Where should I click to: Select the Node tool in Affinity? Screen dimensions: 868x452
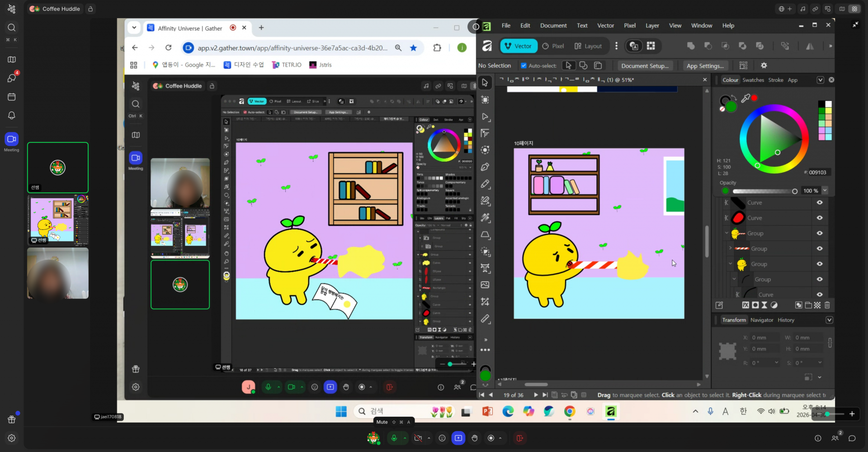(485, 117)
